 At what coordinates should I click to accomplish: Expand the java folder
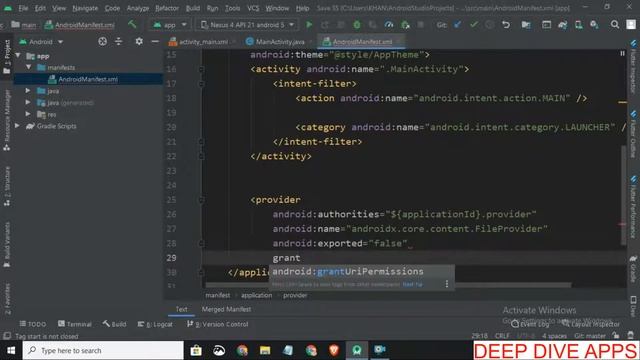28,90
